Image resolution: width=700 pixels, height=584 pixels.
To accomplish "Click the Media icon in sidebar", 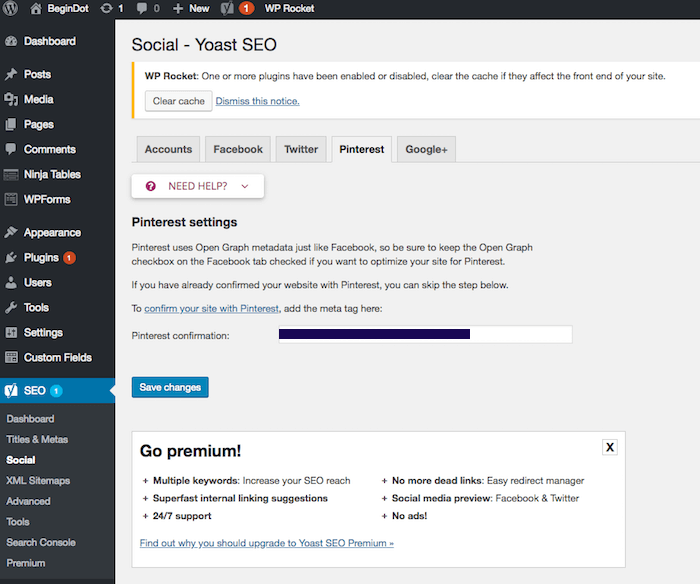I will 11,100.
